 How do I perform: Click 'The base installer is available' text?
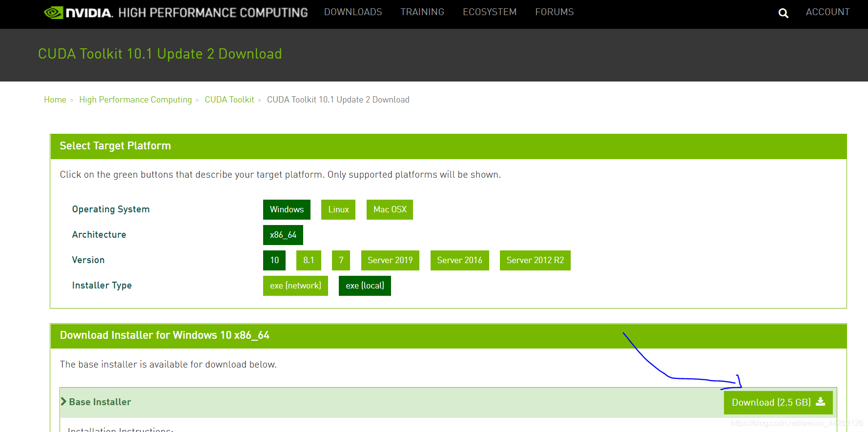168,364
